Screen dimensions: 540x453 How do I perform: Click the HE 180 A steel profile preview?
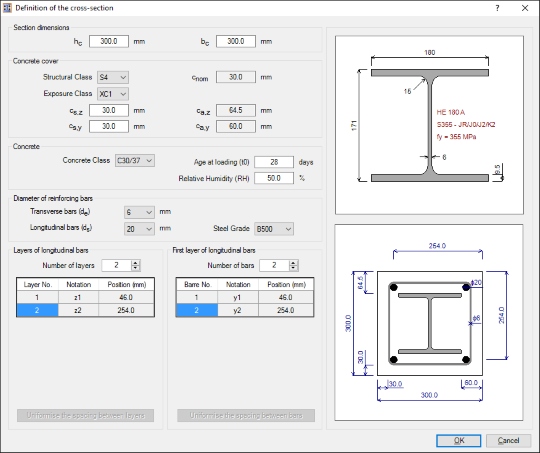click(429, 125)
